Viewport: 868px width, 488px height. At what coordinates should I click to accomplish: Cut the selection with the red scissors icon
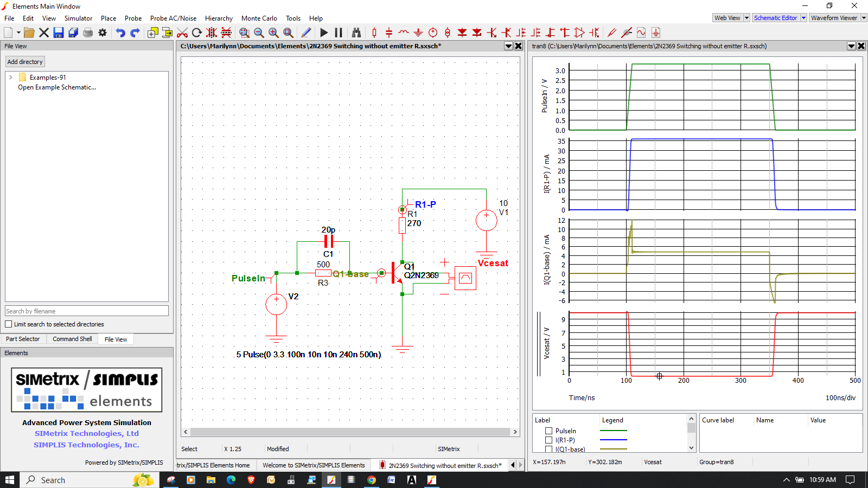pos(182,33)
